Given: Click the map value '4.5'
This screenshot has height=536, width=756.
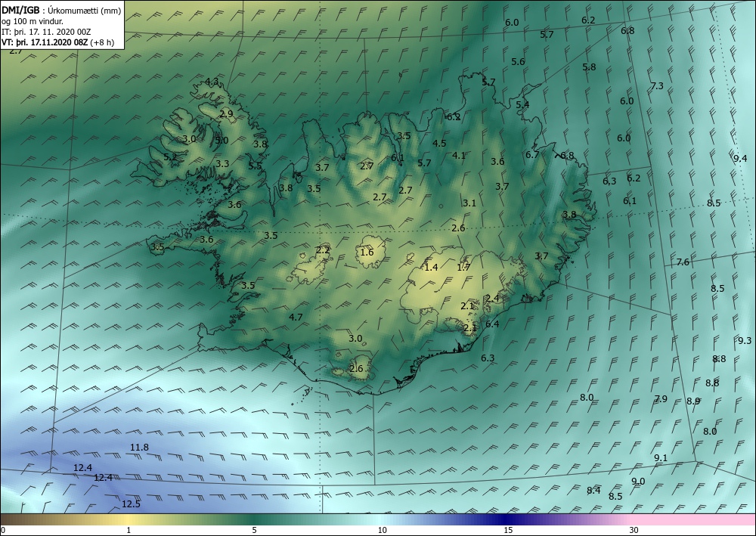Looking at the screenshot, I should [x=439, y=143].
